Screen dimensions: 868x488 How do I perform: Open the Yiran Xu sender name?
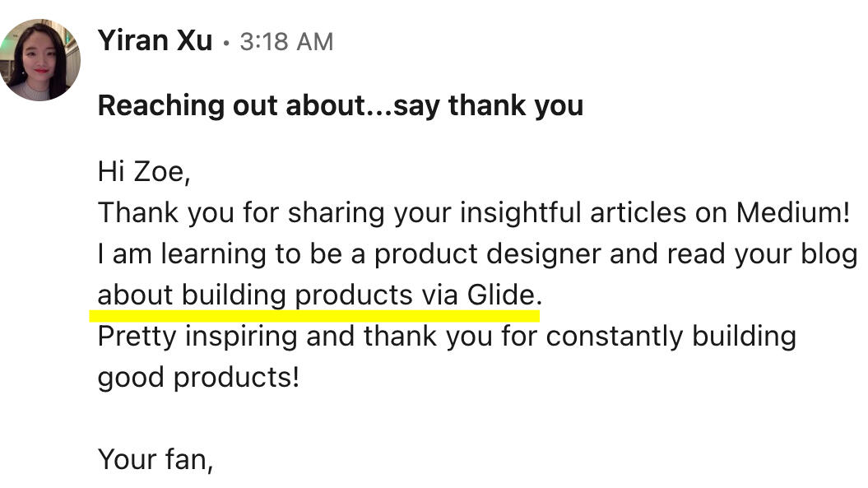click(155, 40)
